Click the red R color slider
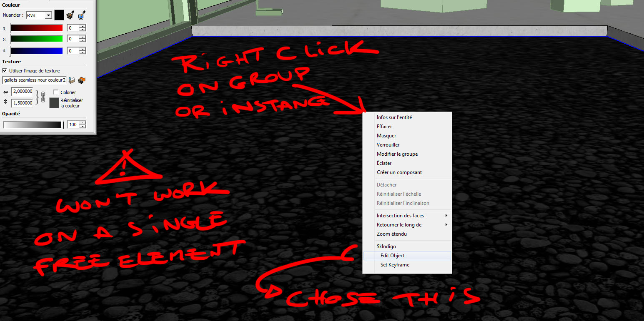This screenshot has height=321, width=644. click(36, 28)
